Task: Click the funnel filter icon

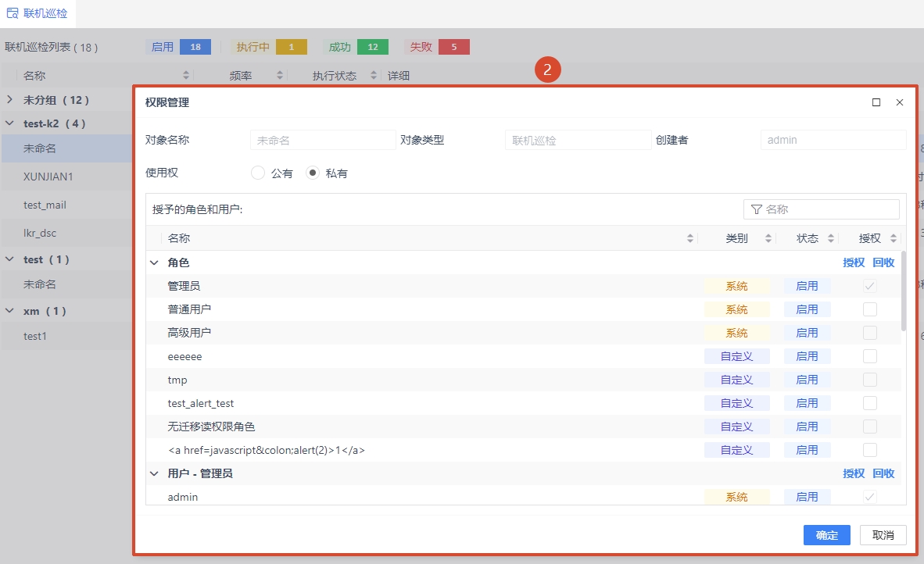Action: 757,209
